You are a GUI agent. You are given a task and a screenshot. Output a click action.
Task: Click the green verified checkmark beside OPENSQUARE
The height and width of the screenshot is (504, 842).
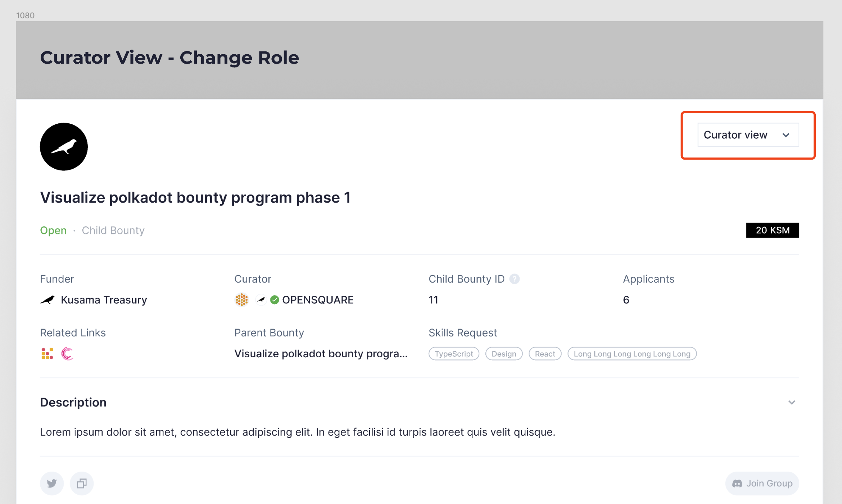coord(274,299)
